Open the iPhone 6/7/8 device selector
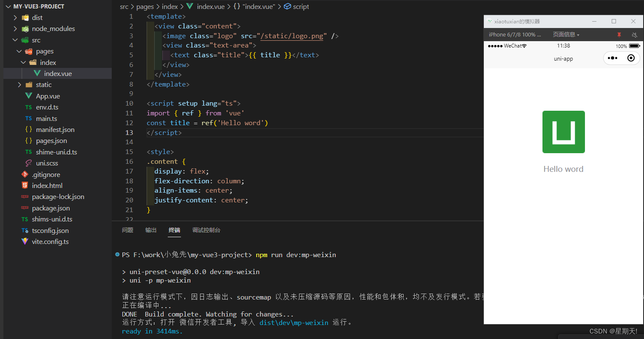The width and height of the screenshot is (644, 339). pyautogui.click(x=515, y=35)
